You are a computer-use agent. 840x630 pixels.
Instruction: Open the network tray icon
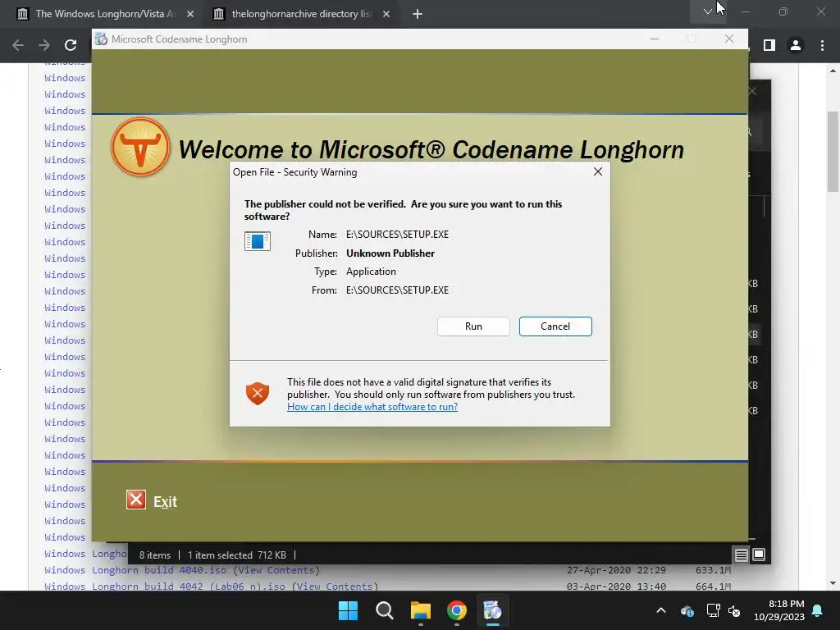click(x=713, y=610)
